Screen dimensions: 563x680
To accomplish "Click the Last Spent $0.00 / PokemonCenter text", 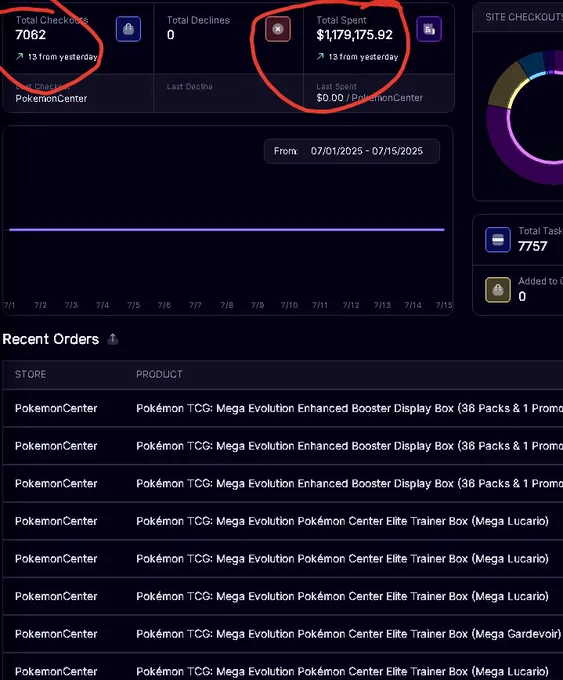I will tap(370, 98).
